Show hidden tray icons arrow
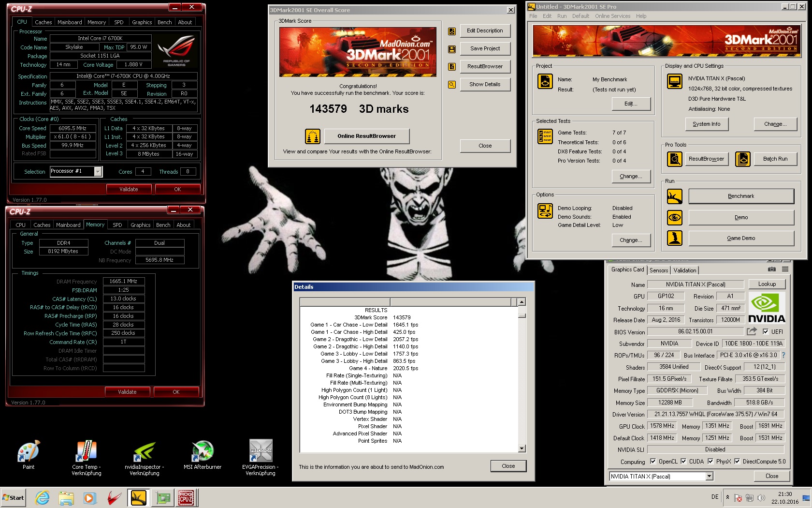 (727, 497)
